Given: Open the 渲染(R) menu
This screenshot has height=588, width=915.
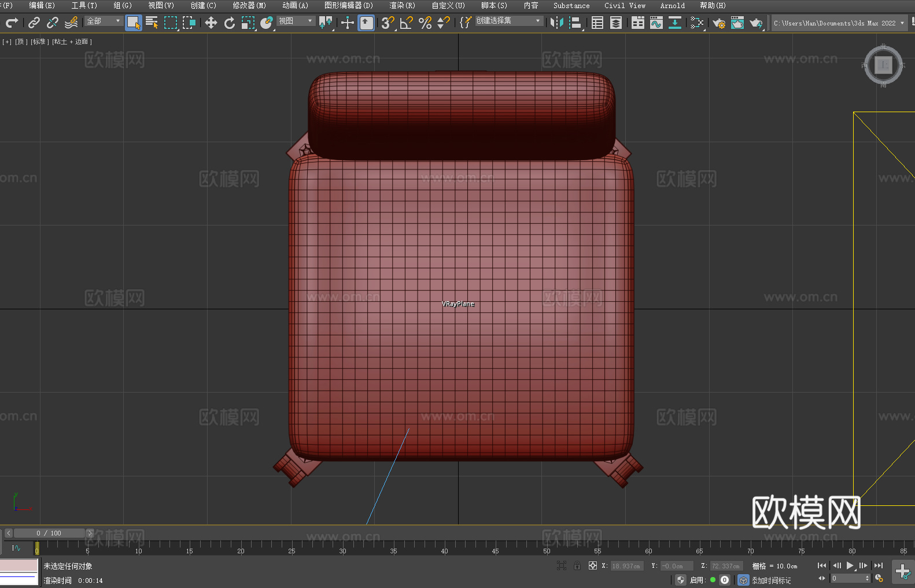Looking at the screenshot, I should (x=403, y=5).
